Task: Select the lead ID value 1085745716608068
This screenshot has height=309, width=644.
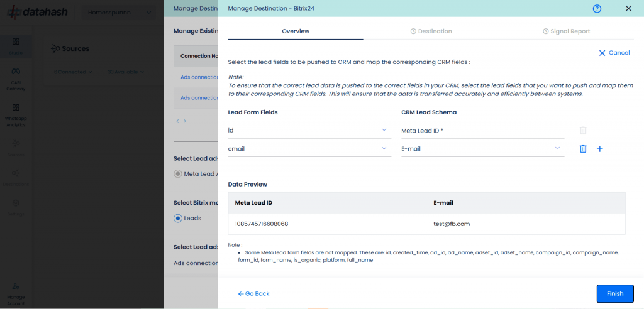Action: pos(261,224)
